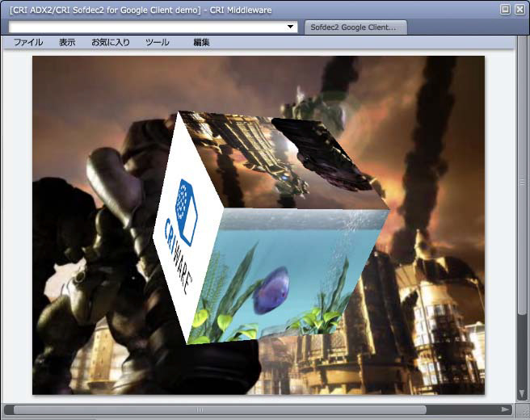Switch to the Sofdec2 Google Client tab

(x=355, y=27)
